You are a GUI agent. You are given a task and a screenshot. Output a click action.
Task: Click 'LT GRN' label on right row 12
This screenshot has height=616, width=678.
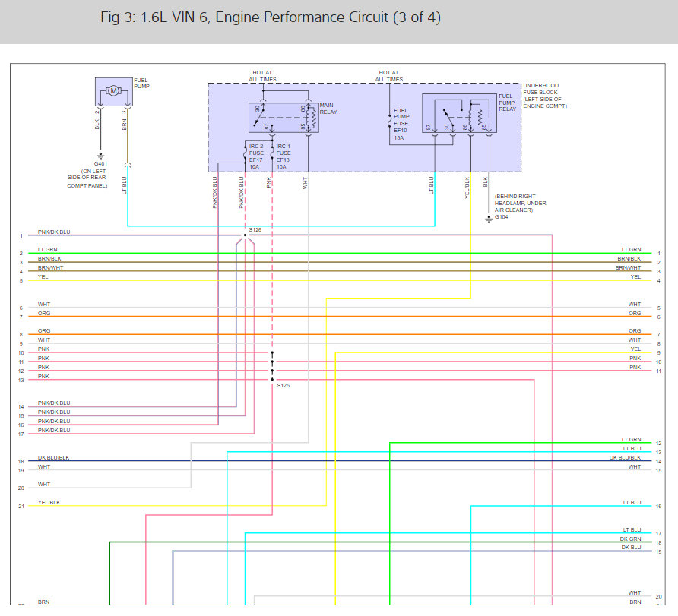tap(632, 439)
